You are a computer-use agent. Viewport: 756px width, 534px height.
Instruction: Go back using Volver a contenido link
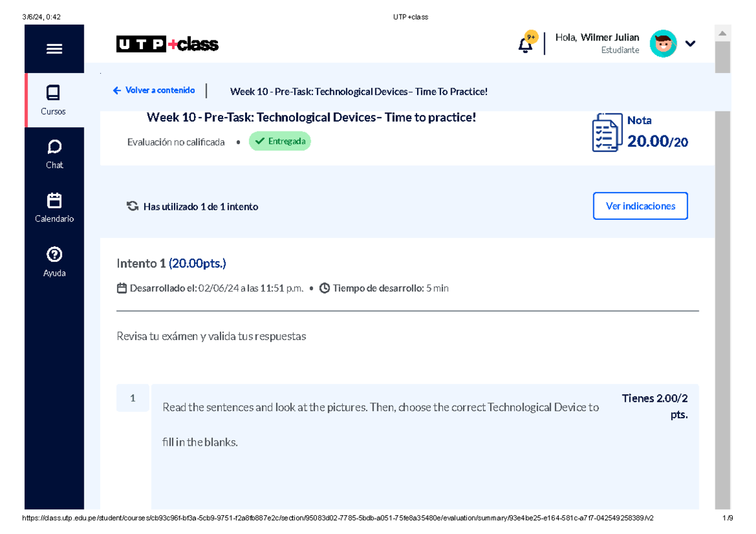click(x=154, y=90)
